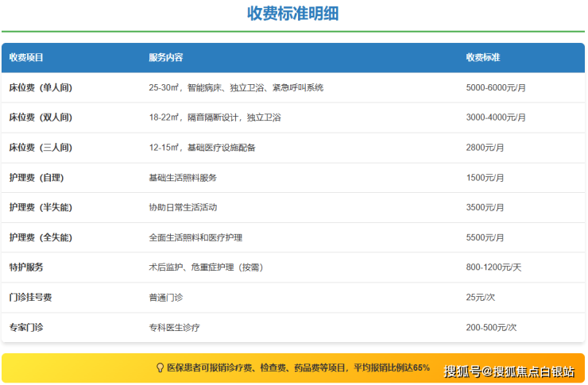Click the 门诊挂号费 row label
The image size is (588, 385).
point(31,297)
